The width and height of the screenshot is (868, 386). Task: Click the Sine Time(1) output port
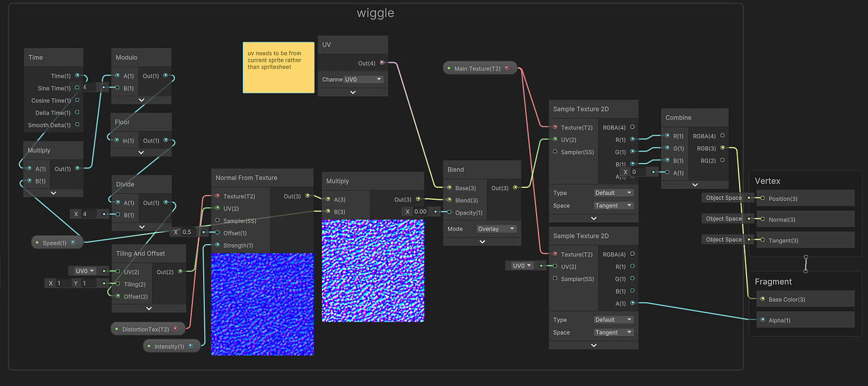pos(77,88)
